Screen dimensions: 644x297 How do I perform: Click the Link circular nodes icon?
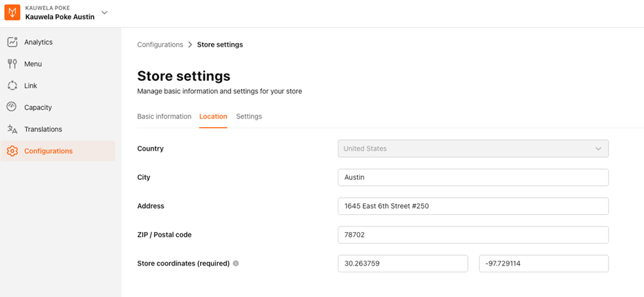coord(12,86)
